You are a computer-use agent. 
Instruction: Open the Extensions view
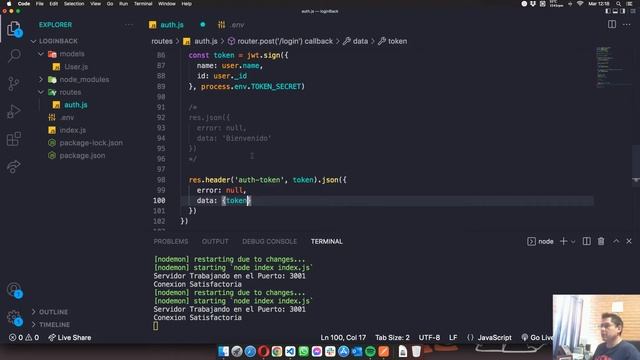click(x=14, y=139)
